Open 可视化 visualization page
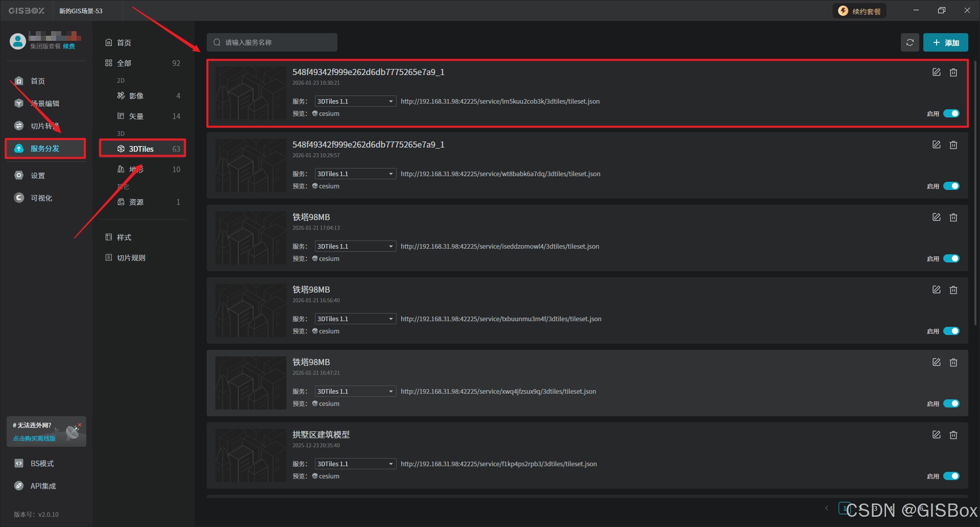980x527 pixels. click(41, 198)
